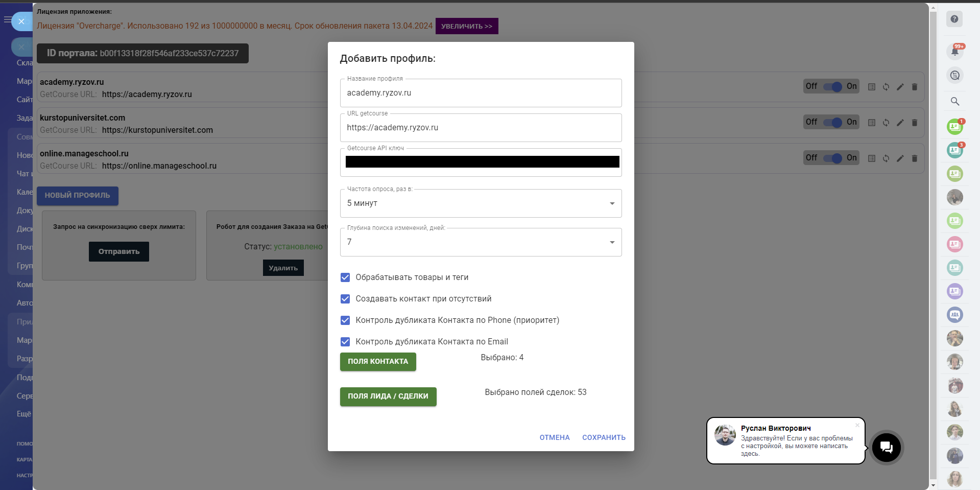
Task: Toggle 'Создавать контакт при отсутствии' checkbox
Action: [345, 299]
